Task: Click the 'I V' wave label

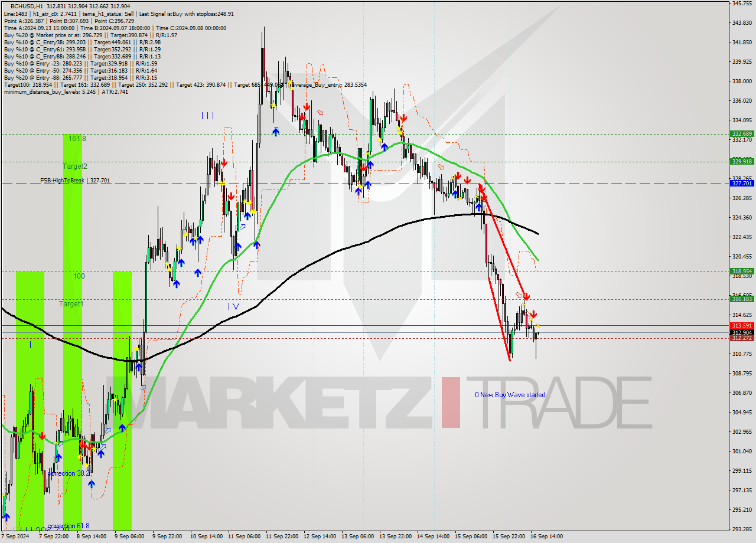Action: point(234,306)
